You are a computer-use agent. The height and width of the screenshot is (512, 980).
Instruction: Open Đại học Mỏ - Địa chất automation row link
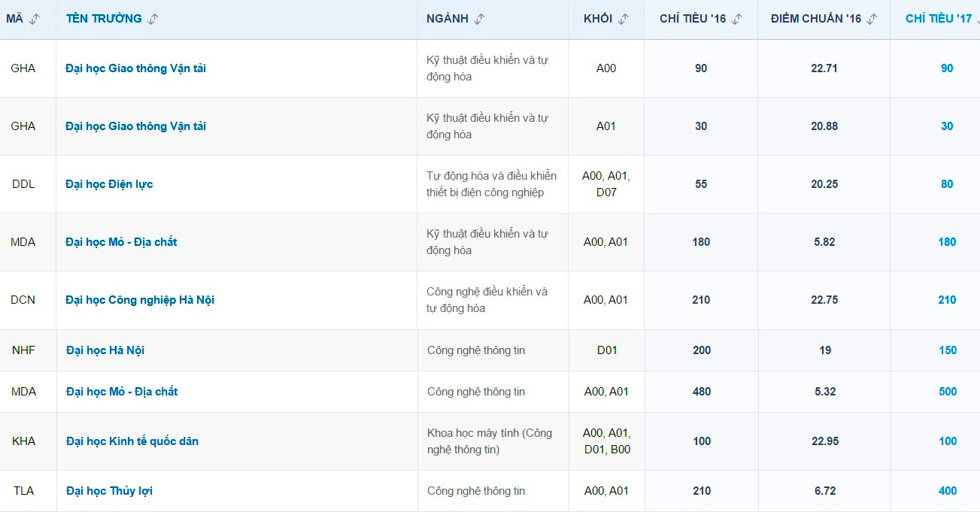[x=121, y=242]
